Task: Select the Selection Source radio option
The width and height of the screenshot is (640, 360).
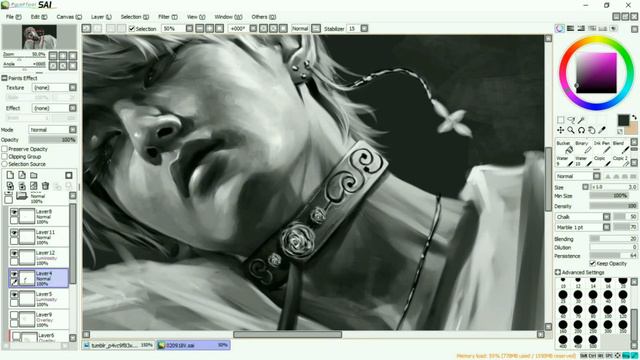Action: point(4,164)
